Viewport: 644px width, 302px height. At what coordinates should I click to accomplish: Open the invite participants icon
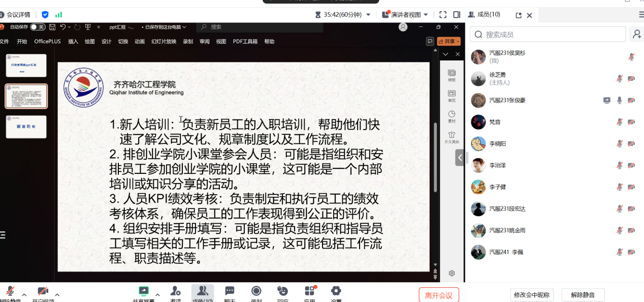tap(175, 291)
